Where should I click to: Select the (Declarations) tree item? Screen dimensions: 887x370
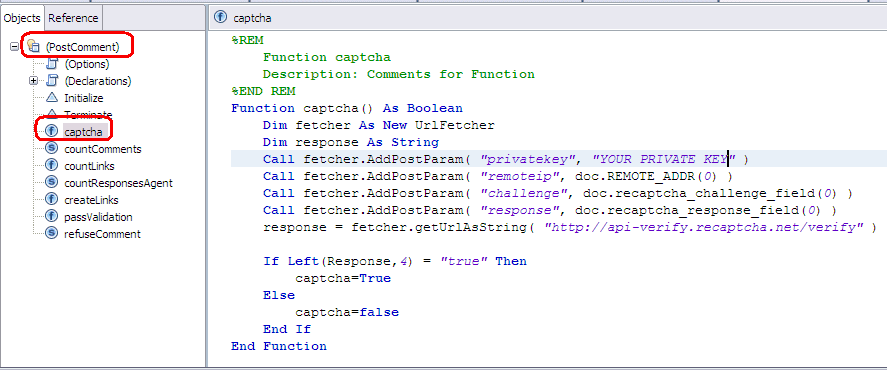[97, 81]
